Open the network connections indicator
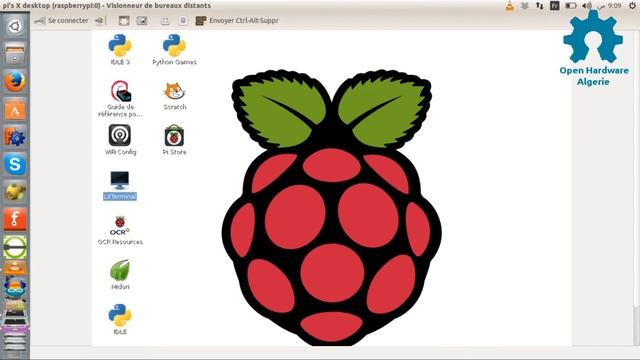 [540, 6]
